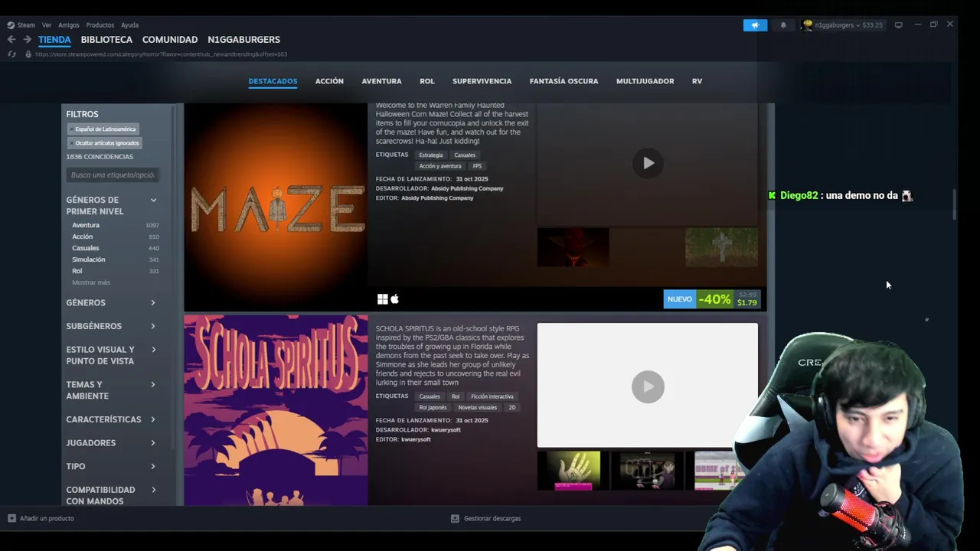
Task: Select the MULTIJUGADOR category tab
Action: [645, 81]
